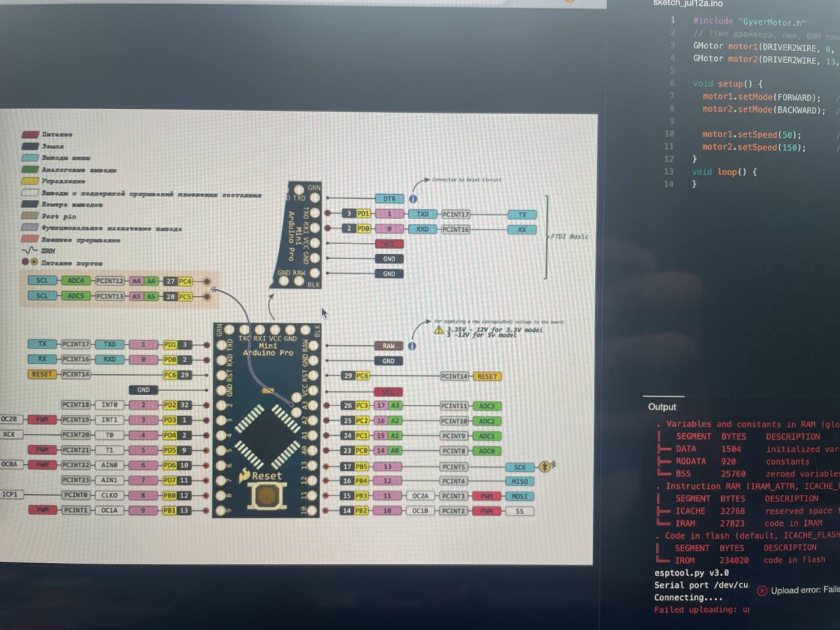Click the motor1.setSpeed(50); line

(x=752, y=135)
